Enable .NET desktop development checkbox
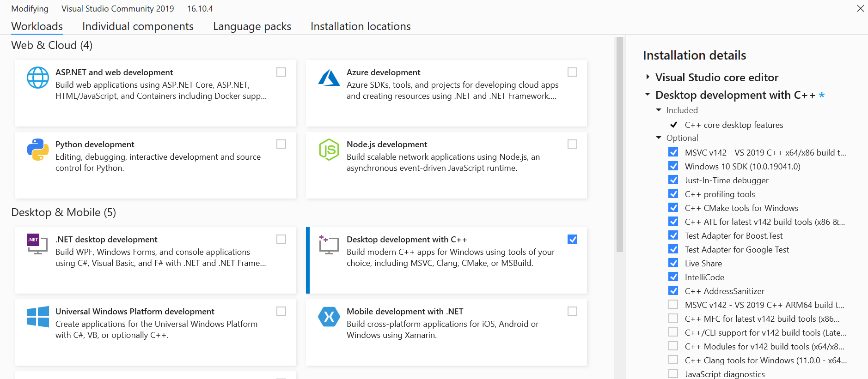This screenshot has width=868, height=379. (281, 239)
